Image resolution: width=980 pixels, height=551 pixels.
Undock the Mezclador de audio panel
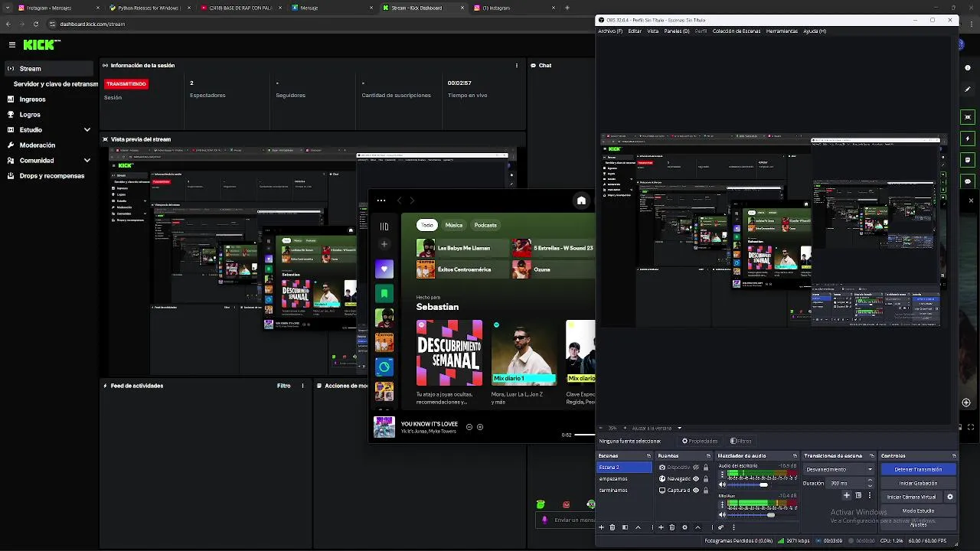[x=795, y=456]
